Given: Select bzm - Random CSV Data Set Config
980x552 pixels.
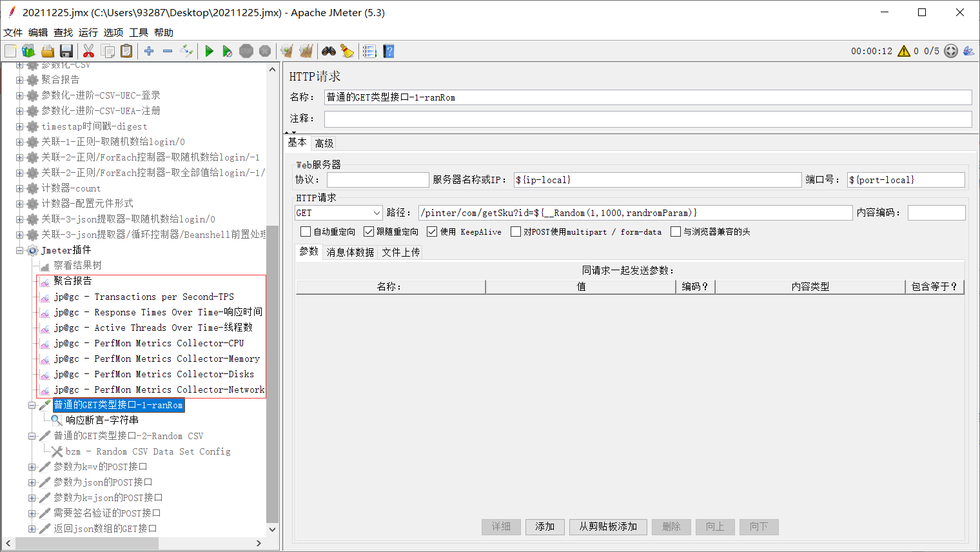Looking at the screenshot, I should click(x=148, y=451).
